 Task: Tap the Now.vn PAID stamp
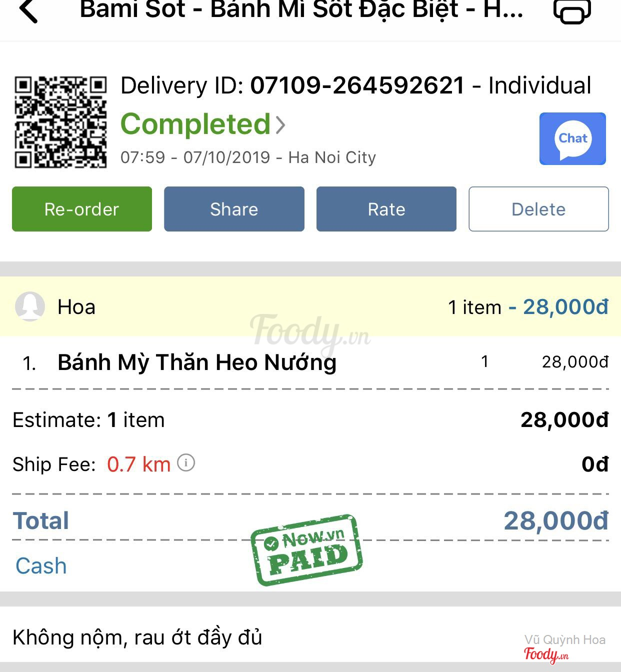306,549
